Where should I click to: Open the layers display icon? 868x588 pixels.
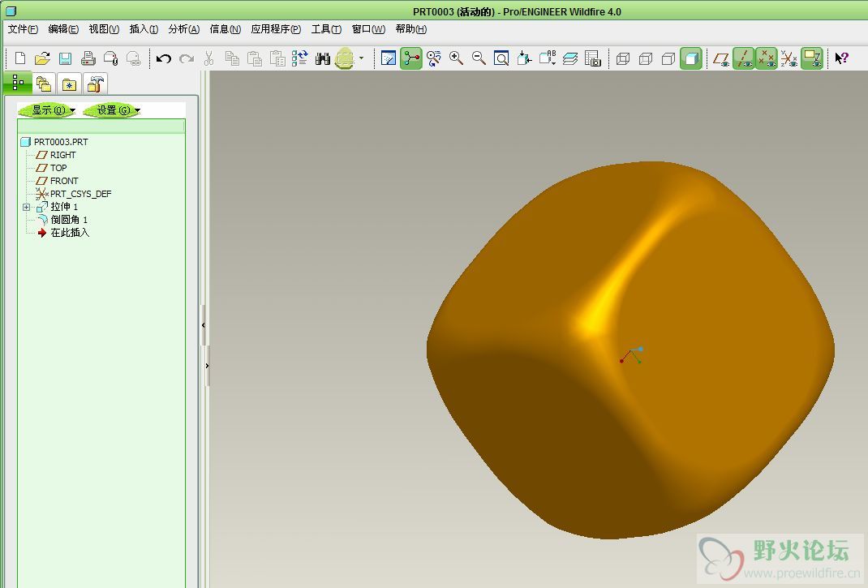[x=570, y=58]
